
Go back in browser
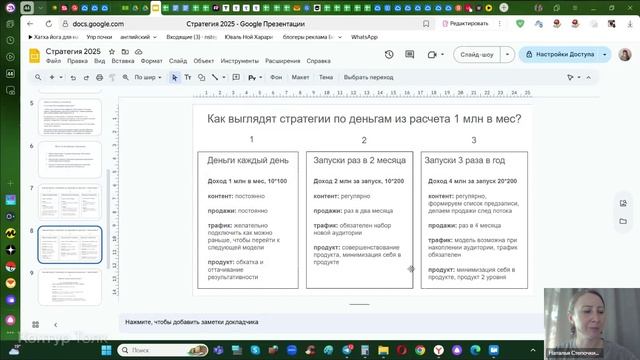(x=30, y=24)
